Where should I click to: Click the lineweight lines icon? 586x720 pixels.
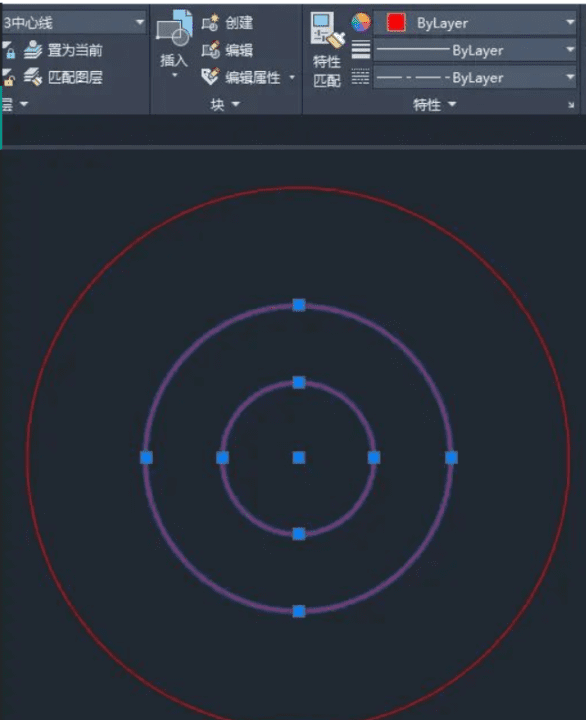[x=361, y=50]
